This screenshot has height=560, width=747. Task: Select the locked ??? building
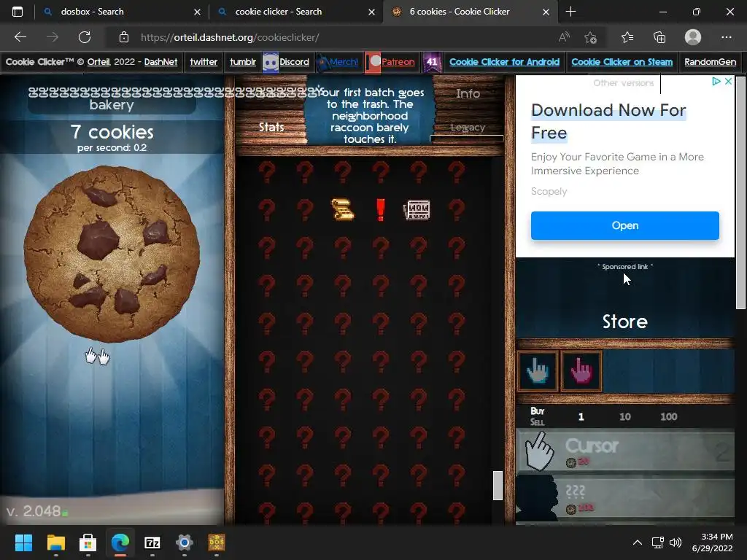(625, 497)
